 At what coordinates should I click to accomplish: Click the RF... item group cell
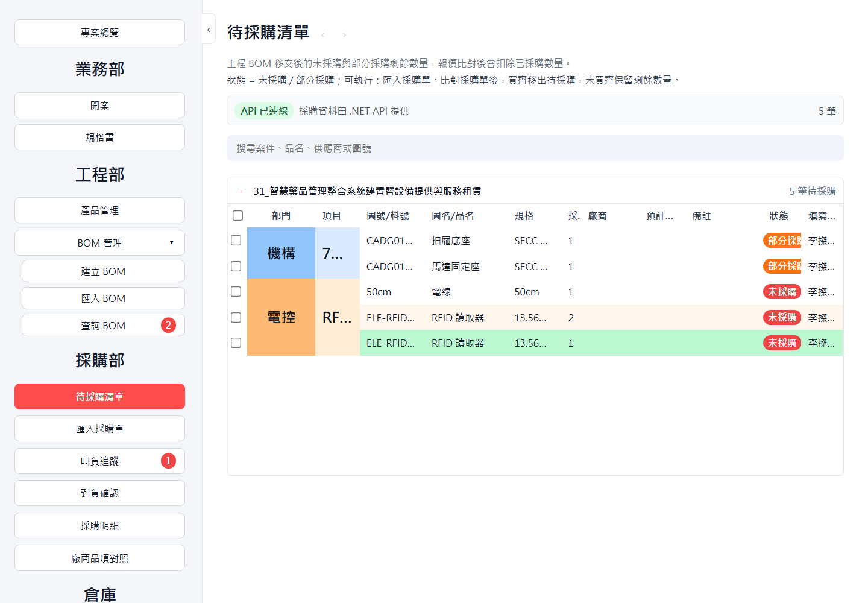pos(338,317)
